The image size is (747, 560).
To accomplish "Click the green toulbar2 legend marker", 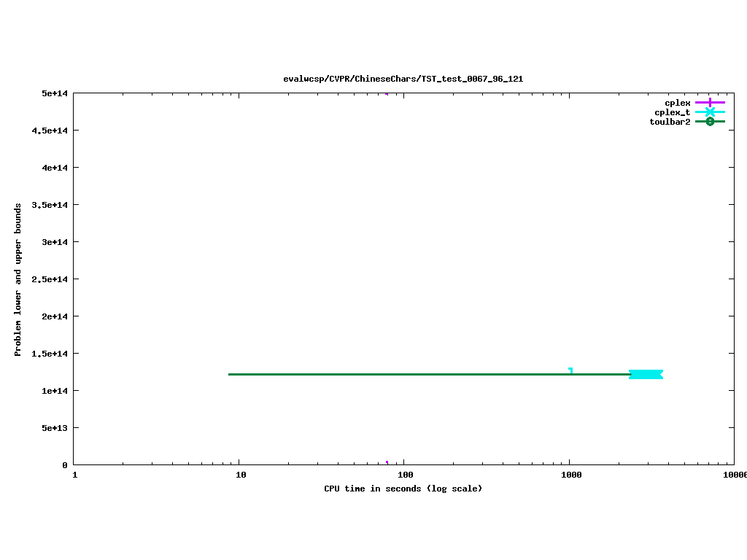I will click(x=710, y=122).
